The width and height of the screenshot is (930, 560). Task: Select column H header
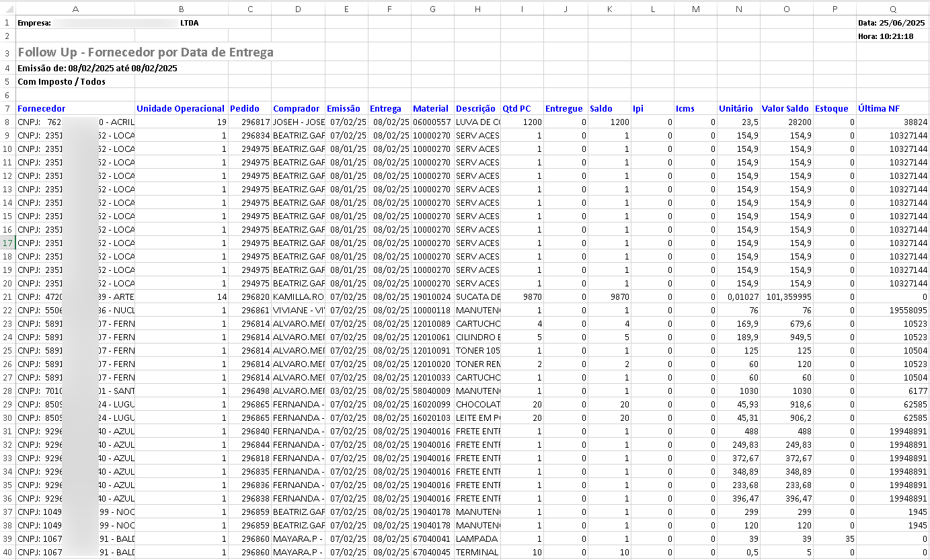477,9
